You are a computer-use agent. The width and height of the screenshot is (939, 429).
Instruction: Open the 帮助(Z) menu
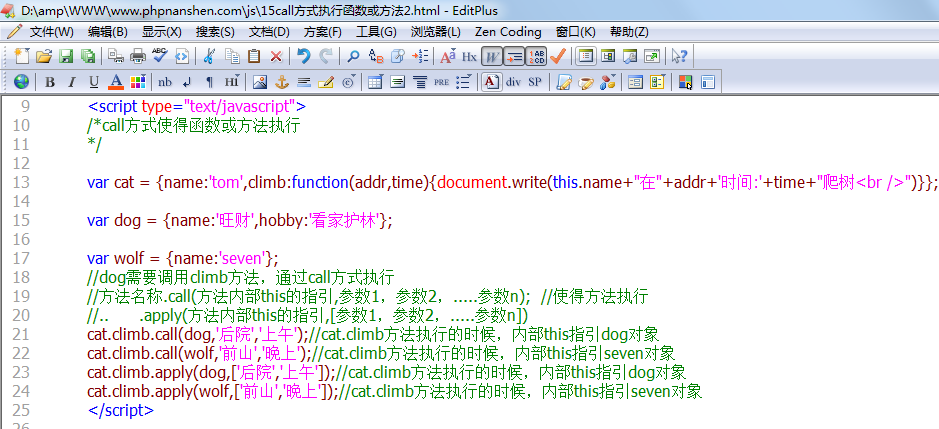click(x=629, y=32)
